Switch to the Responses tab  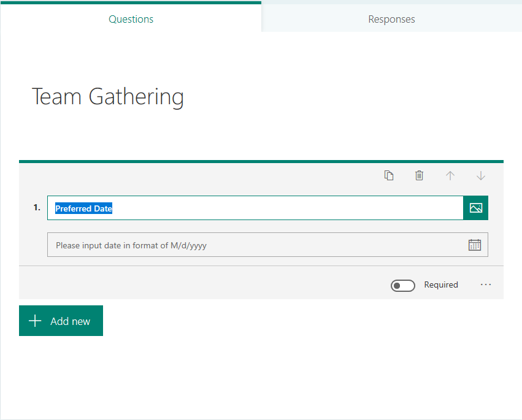click(391, 19)
